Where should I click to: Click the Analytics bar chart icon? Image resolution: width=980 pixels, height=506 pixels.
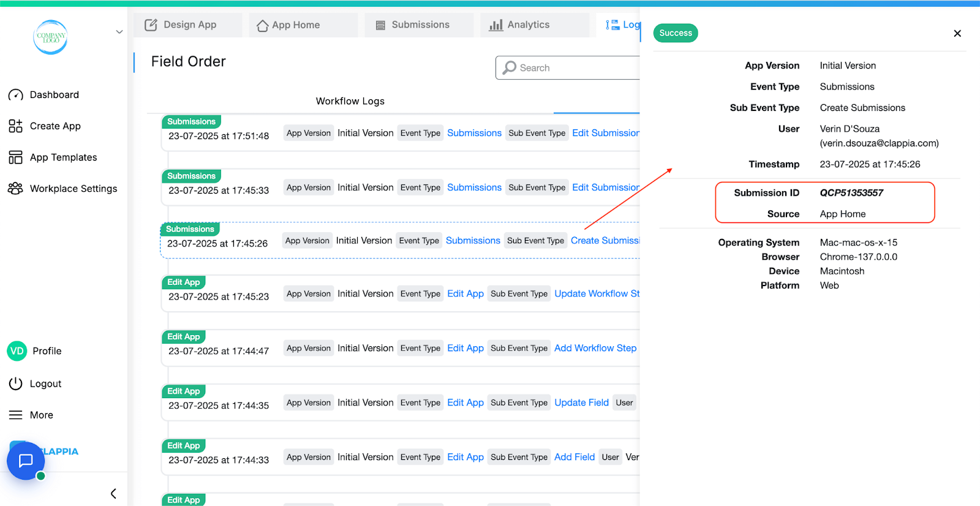(496, 25)
